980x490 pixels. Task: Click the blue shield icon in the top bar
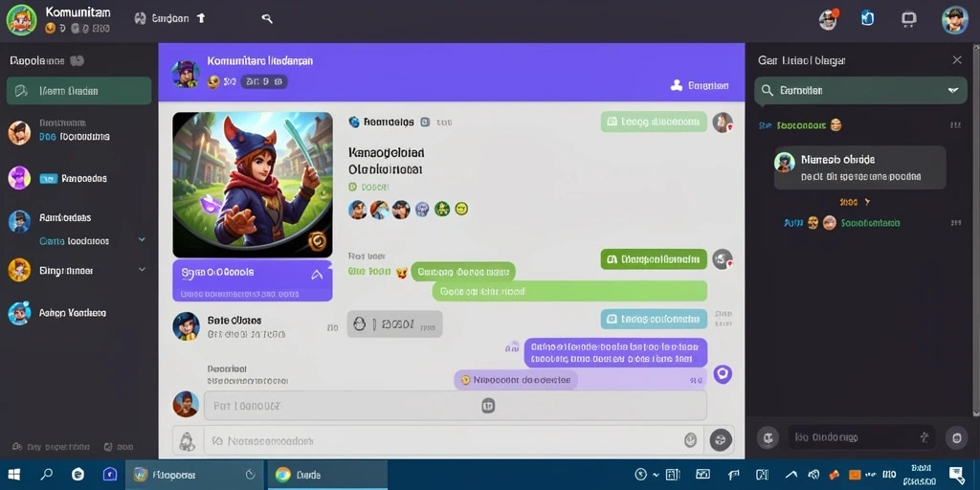tap(867, 19)
